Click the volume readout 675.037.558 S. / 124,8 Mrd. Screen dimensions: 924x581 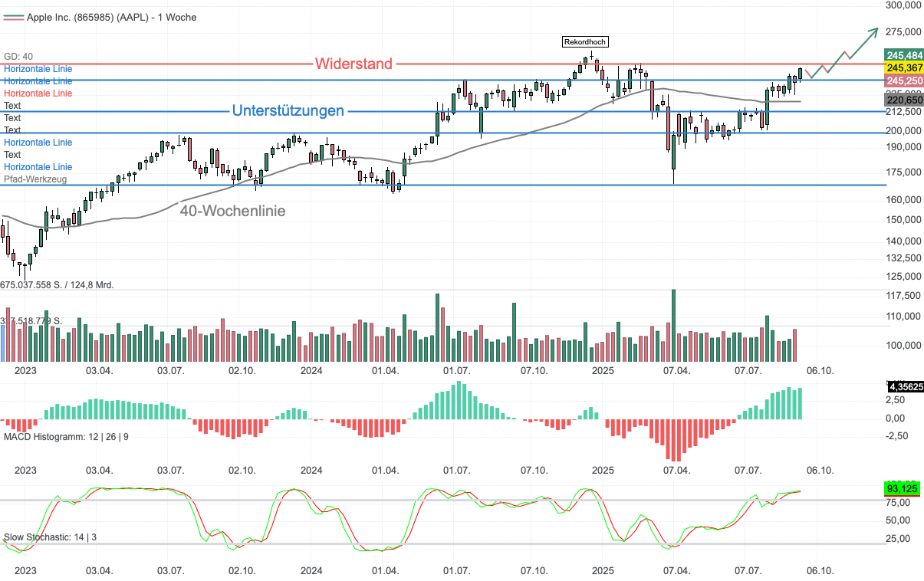tap(57, 285)
